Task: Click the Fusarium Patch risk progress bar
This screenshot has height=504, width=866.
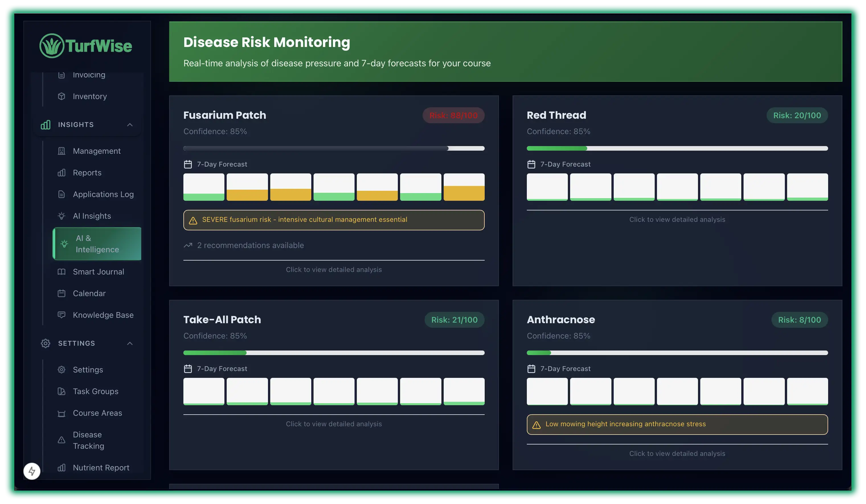Action: click(334, 148)
